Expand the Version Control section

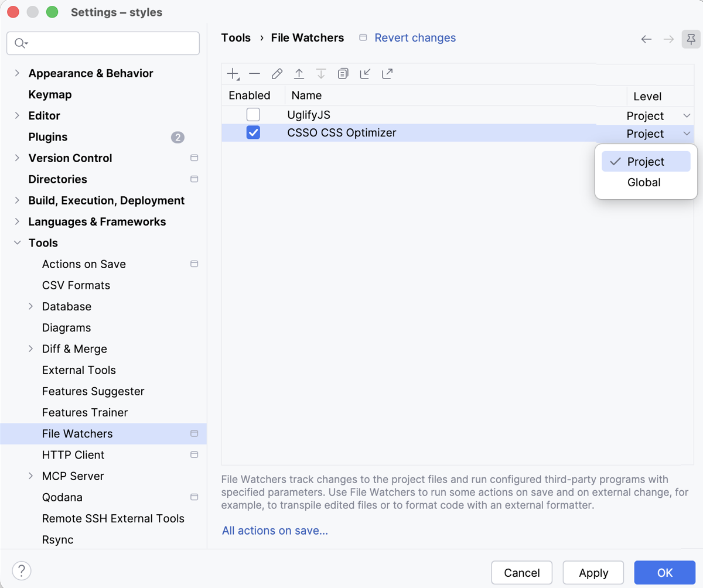pyautogui.click(x=17, y=158)
